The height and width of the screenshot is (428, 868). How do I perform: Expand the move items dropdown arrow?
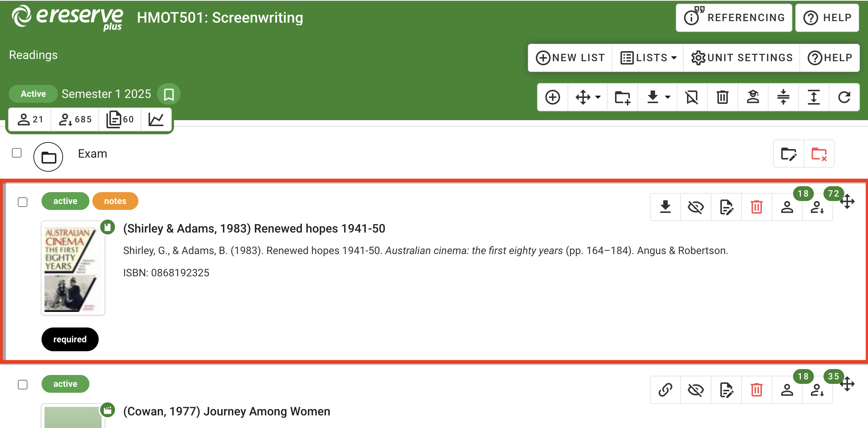pyautogui.click(x=598, y=97)
